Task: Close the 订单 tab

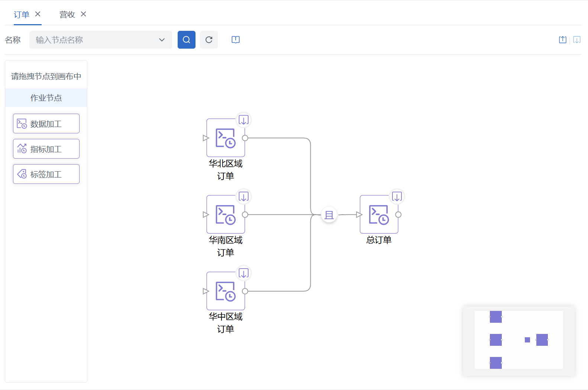Action: (38, 14)
